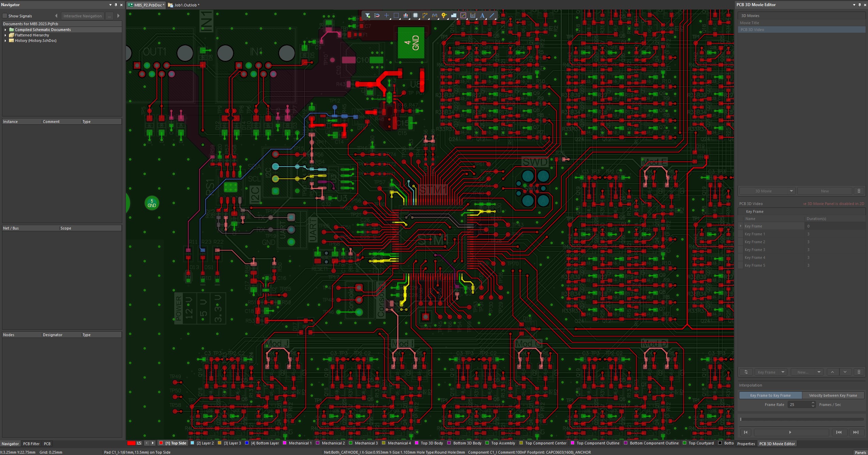The width and height of the screenshot is (868, 455).
Task: Pin the Navigator panel
Action: point(116,5)
